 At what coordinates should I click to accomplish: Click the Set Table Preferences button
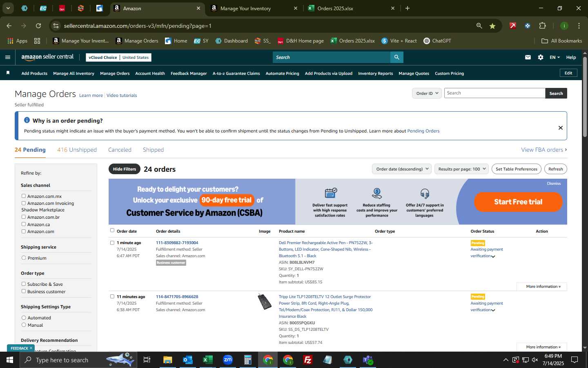pyautogui.click(x=517, y=169)
